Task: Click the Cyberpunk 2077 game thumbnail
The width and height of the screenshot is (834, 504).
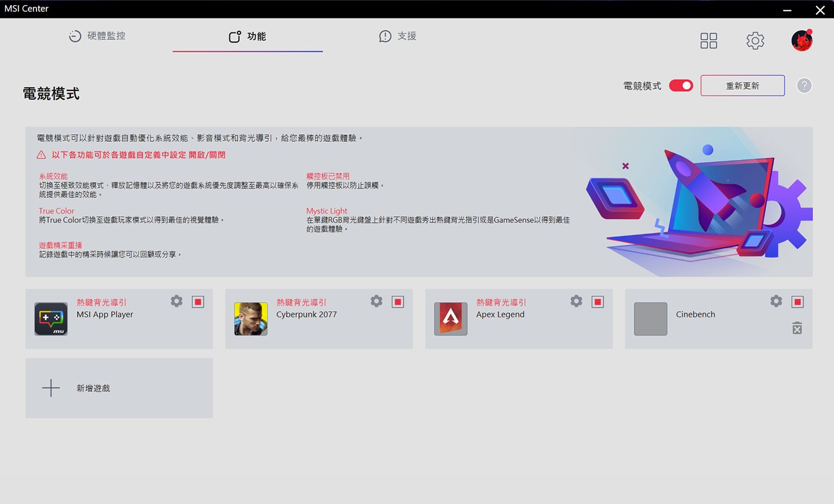Action: [251, 319]
